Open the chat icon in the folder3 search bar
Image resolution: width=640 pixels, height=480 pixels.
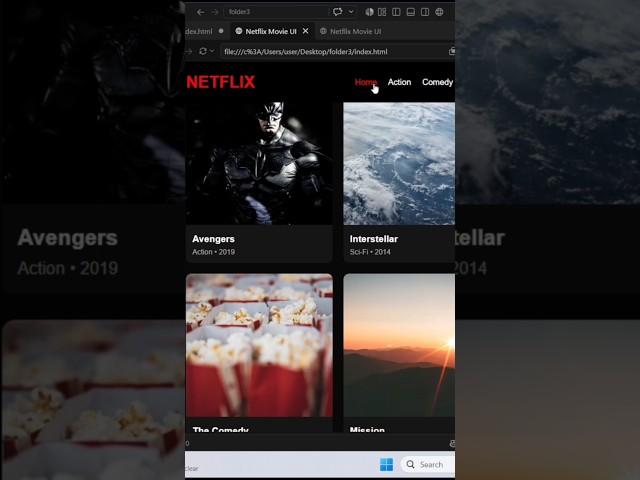pos(338,12)
